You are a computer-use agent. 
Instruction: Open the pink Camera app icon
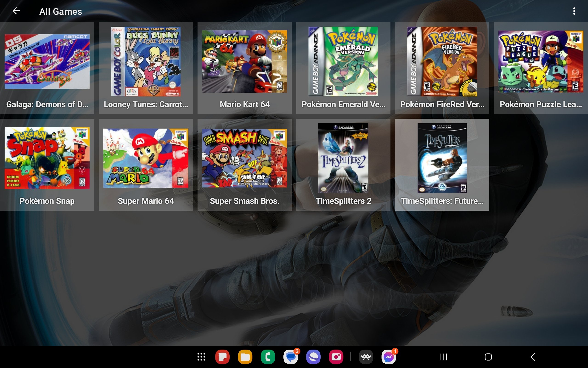336,357
